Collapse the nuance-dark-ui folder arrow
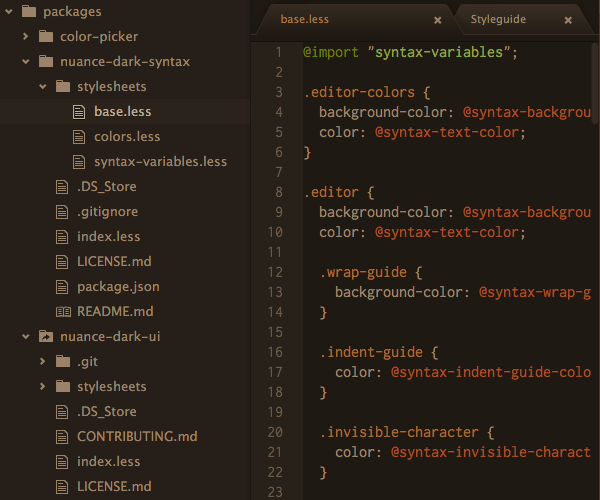600x500 pixels. [24, 337]
